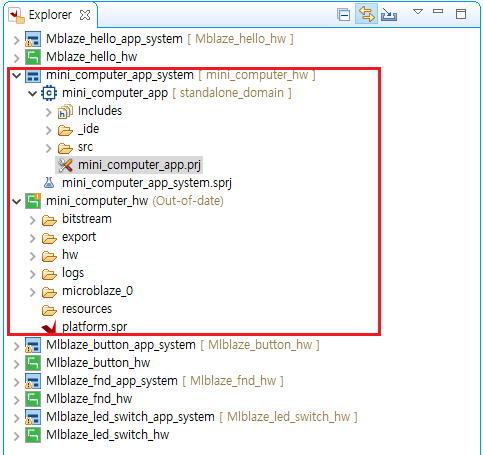Select Mblaze_hello_app_system project label
The width and height of the screenshot is (483, 455).
pos(114,39)
